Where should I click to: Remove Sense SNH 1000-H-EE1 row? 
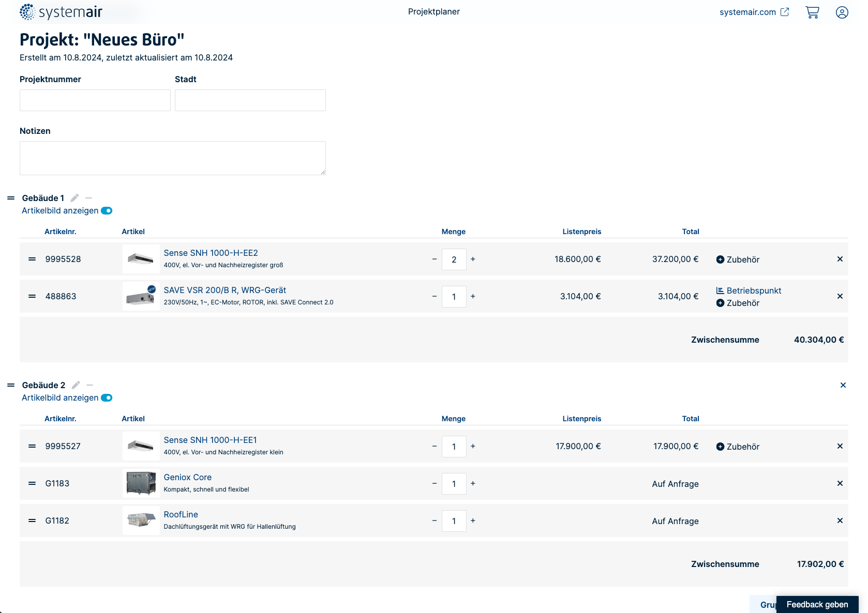tap(840, 446)
